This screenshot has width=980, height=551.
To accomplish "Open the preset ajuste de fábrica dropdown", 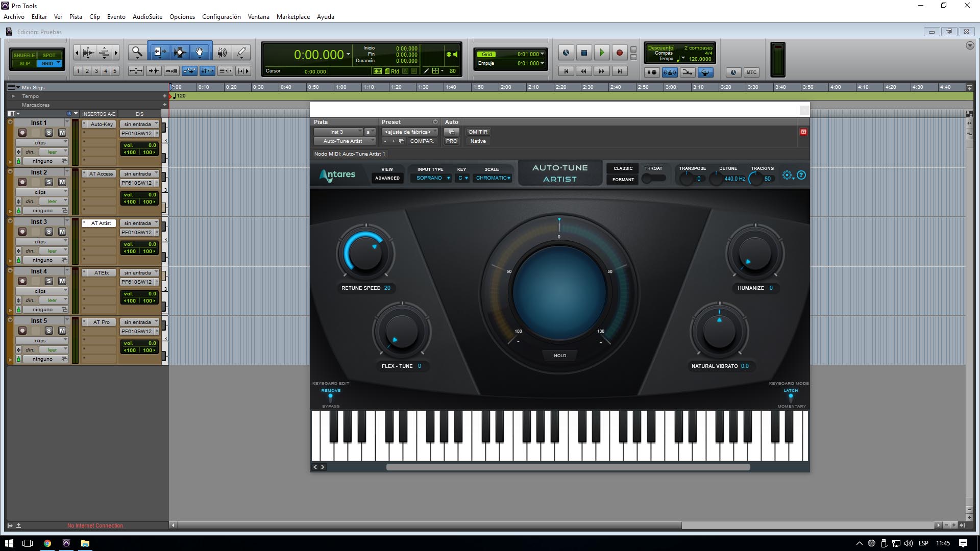I will pyautogui.click(x=408, y=132).
